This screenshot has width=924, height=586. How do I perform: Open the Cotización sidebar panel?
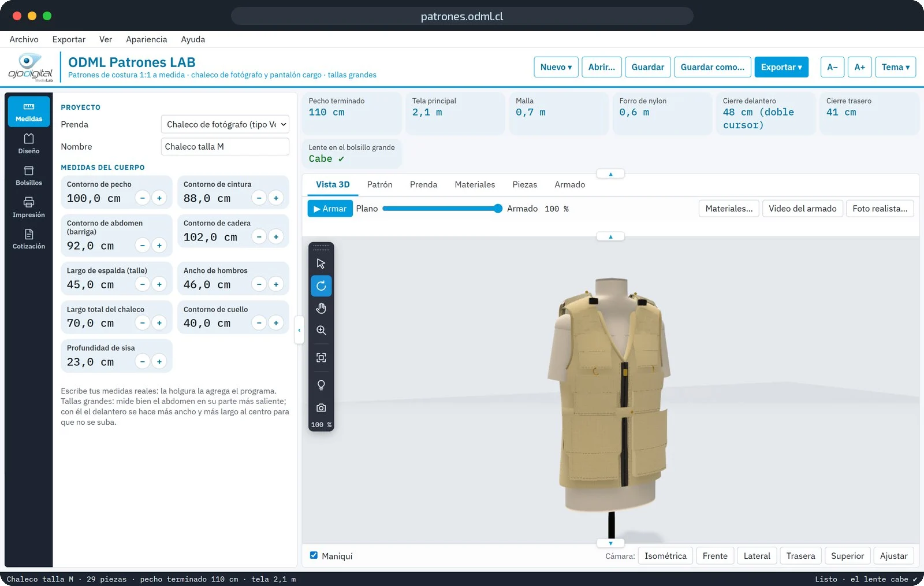pos(29,239)
